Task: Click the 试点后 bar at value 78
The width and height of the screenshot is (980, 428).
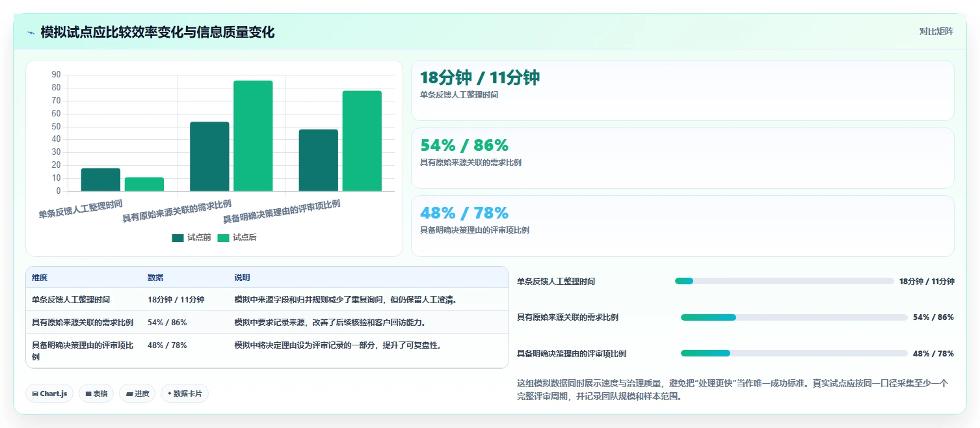Action: [x=362, y=141]
